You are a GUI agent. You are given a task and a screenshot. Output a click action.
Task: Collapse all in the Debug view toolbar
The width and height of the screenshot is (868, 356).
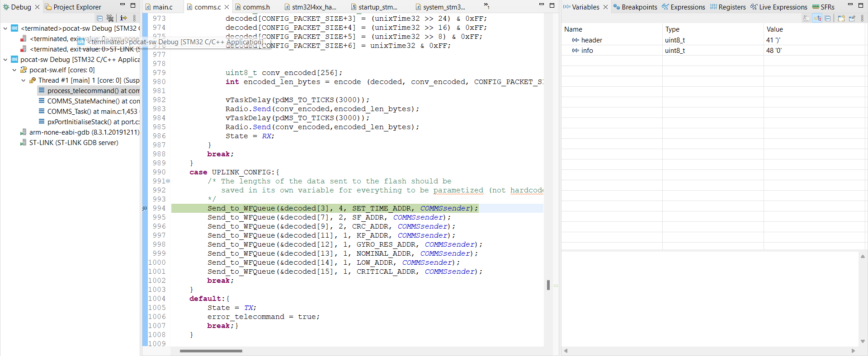[99, 18]
